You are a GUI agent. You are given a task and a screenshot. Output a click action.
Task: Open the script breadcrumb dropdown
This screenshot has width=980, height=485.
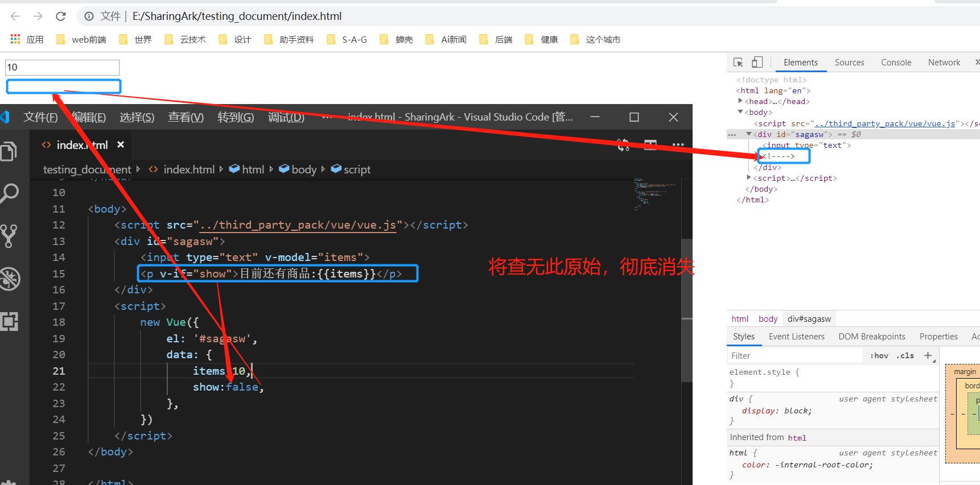[x=351, y=169]
